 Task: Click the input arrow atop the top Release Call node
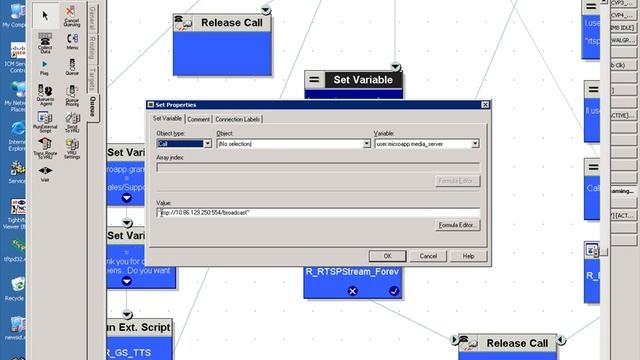[x=266, y=10]
